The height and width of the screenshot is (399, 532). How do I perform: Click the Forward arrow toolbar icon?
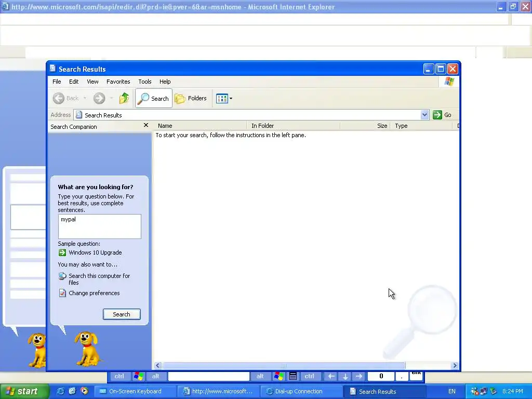(x=99, y=98)
